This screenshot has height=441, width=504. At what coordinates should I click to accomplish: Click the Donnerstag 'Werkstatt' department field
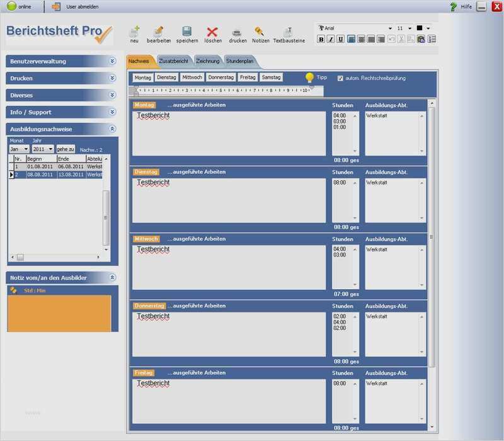[x=396, y=335]
